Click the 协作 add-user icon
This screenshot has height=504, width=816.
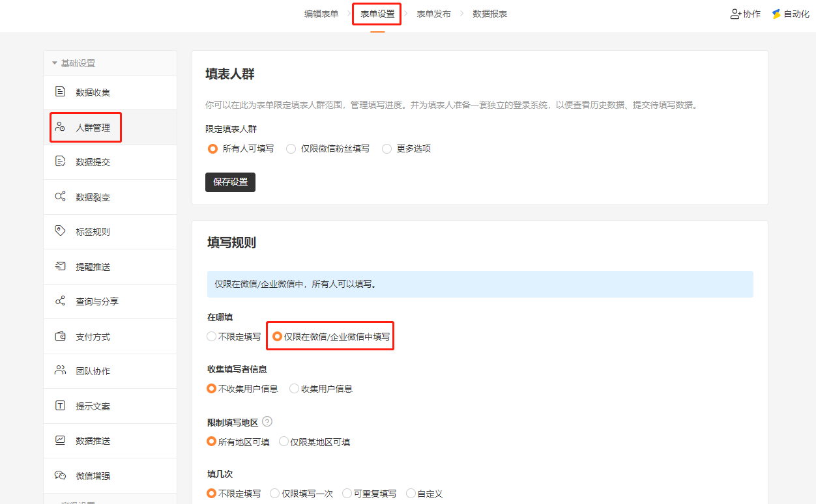[736, 14]
